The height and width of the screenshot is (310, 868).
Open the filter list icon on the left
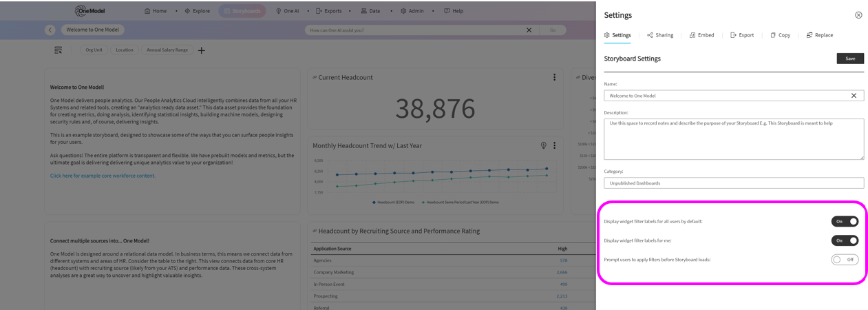59,50
